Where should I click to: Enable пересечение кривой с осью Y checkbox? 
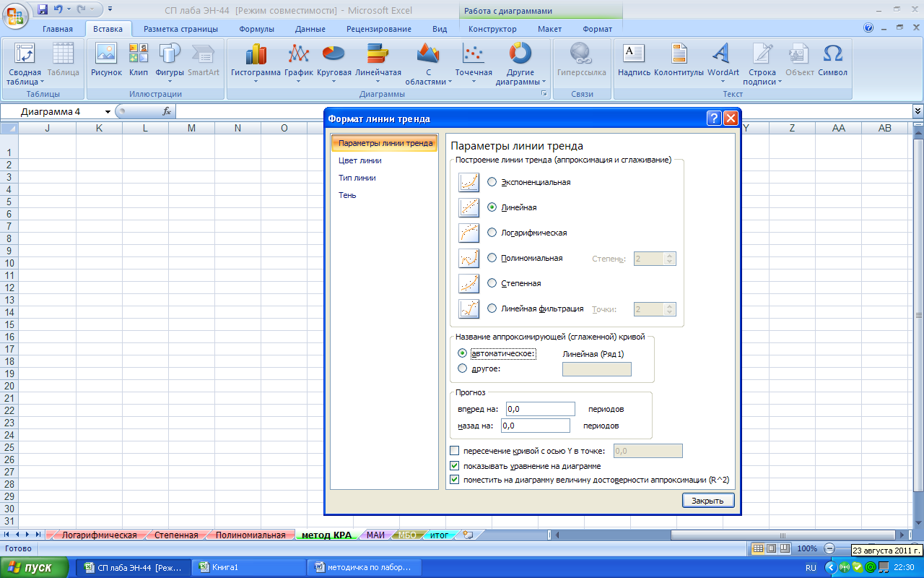(x=454, y=451)
